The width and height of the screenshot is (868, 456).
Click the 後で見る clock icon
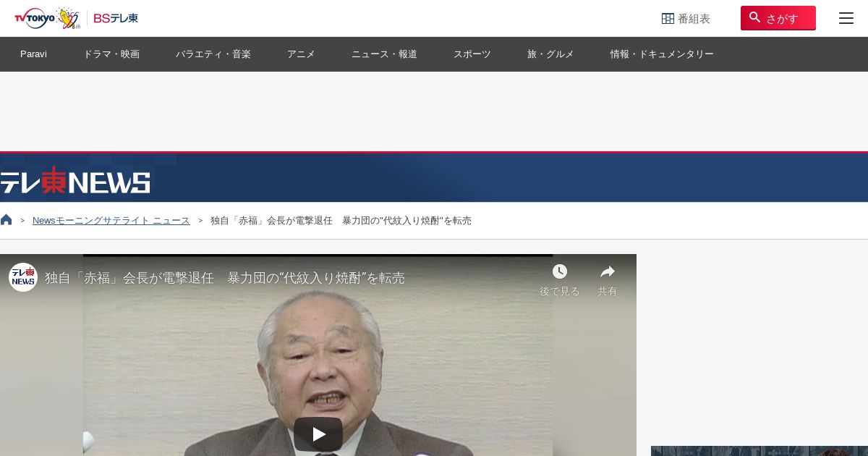point(560,272)
